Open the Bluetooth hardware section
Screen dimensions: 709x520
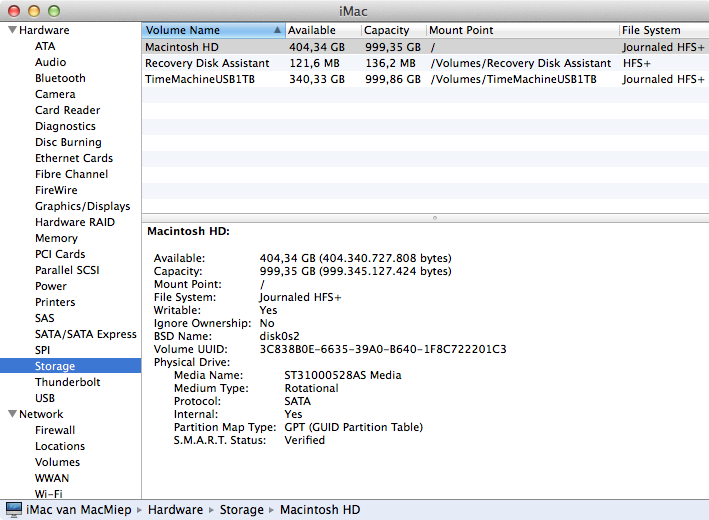tap(60, 78)
